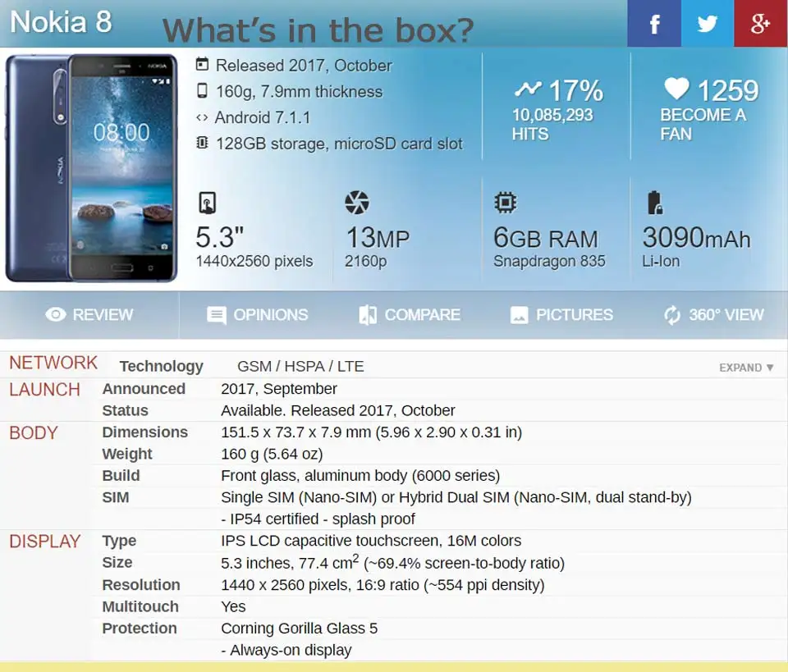
Task: Click the Multitouch spec label
Action: pos(140,606)
